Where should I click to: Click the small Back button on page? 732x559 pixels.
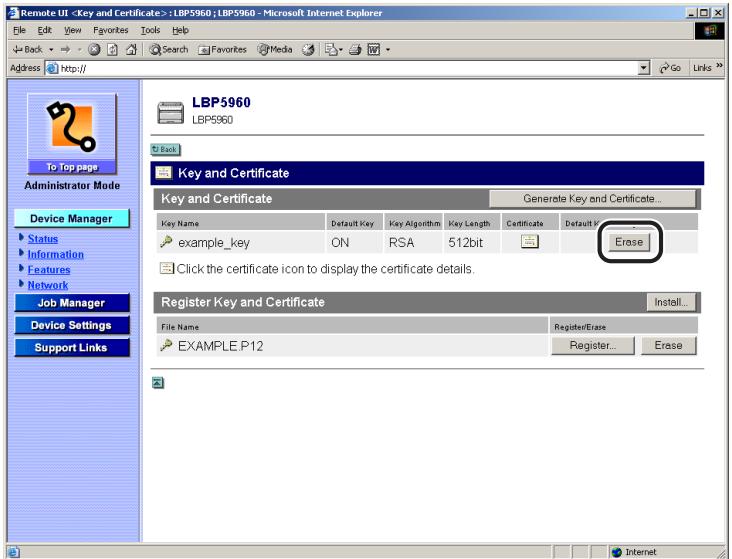click(x=165, y=149)
